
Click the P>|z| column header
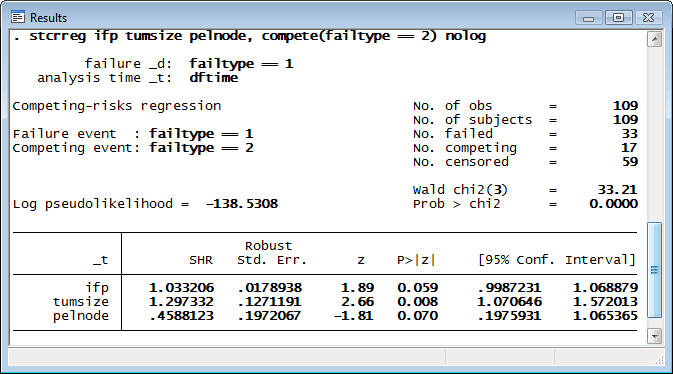click(x=416, y=260)
